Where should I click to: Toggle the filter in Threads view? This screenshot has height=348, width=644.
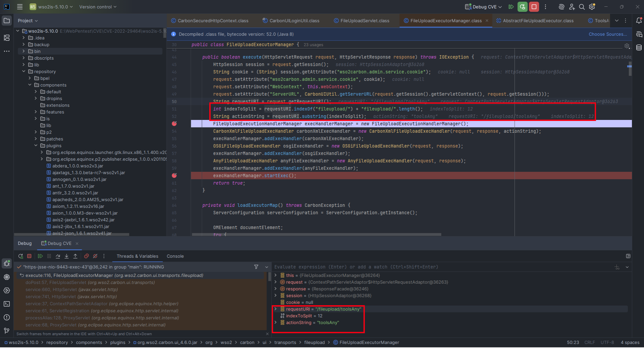tap(256, 267)
